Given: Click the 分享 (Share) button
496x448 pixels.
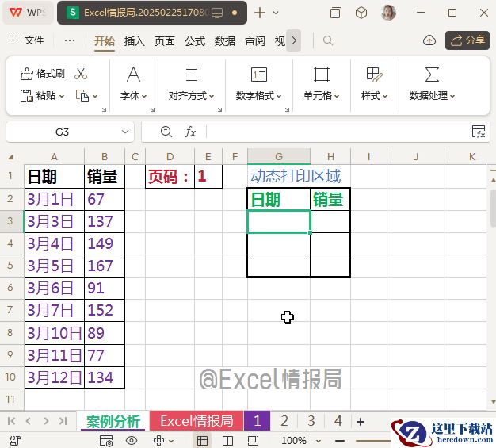Looking at the screenshot, I should [x=467, y=40].
